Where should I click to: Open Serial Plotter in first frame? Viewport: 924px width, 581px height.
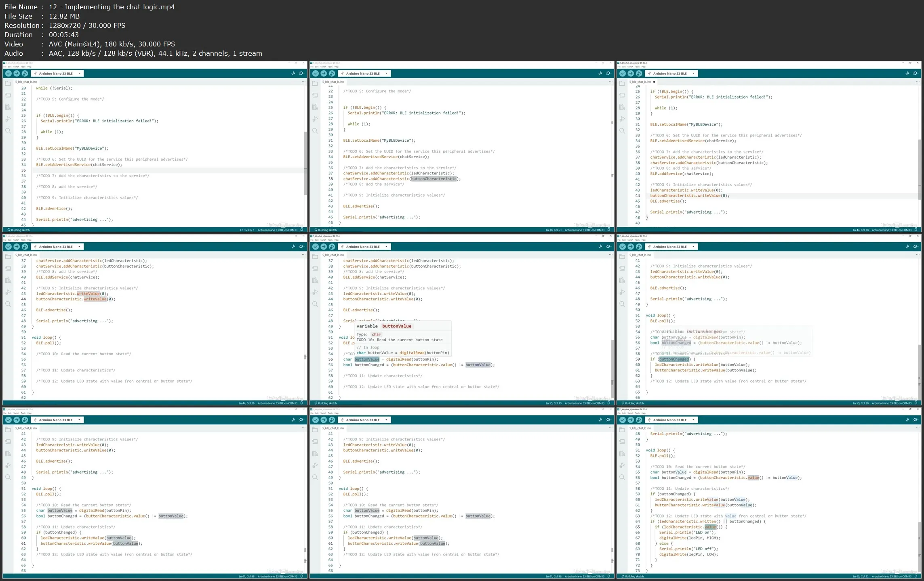pos(293,73)
